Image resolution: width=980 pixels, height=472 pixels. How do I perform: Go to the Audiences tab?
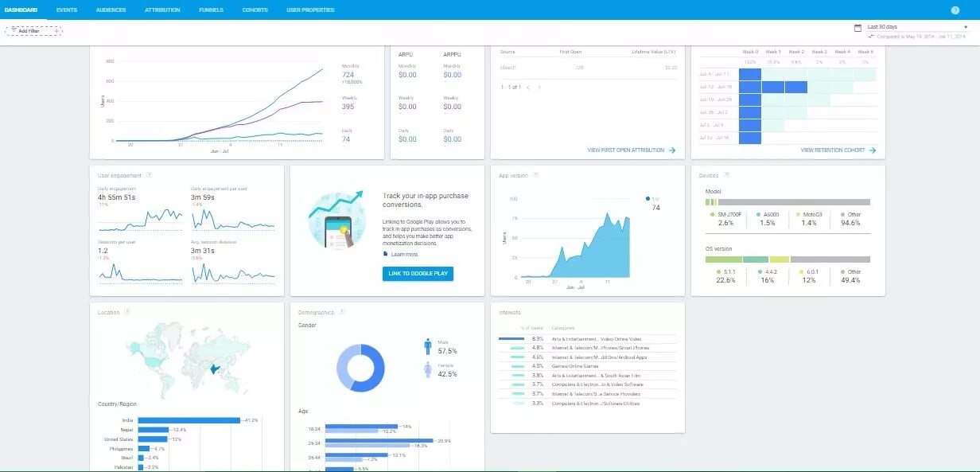pyautogui.click(x=111, y=10)
